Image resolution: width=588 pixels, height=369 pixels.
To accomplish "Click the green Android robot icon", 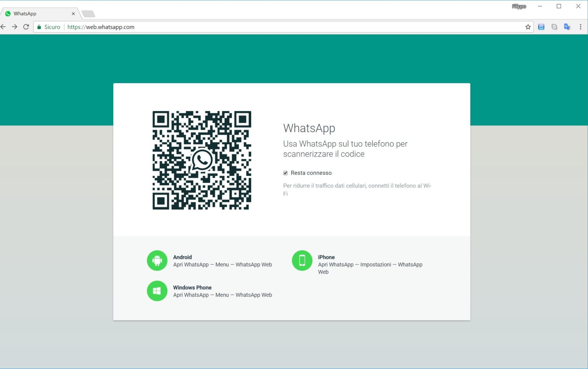I will coord(157,261).
